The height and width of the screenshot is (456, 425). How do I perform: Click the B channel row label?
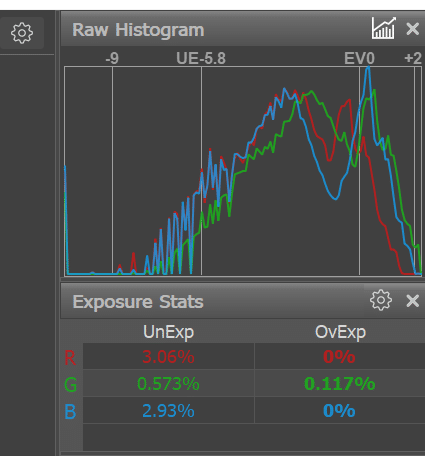[x=70, y=412]
